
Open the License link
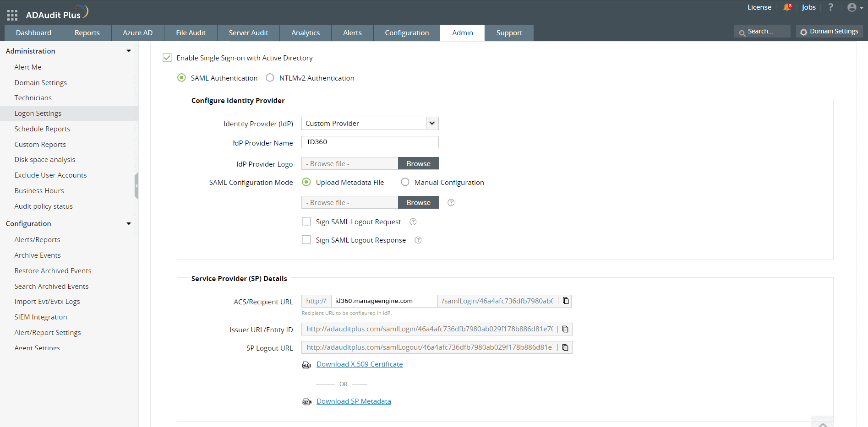tap(759, 7)
